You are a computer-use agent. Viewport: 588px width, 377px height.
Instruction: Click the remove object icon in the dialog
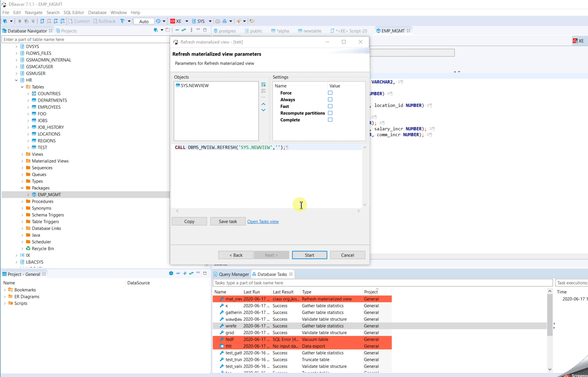point(264,92)
